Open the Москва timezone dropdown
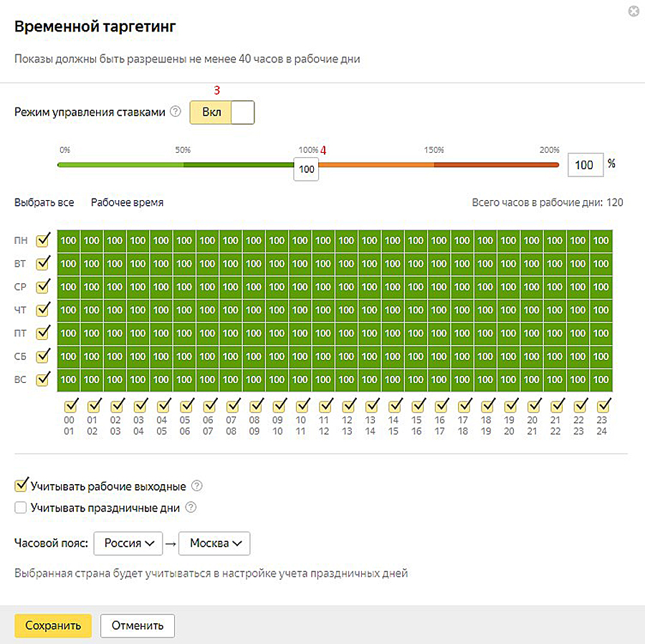Viewport: 645px width, 644px height. tap(214, 543)
